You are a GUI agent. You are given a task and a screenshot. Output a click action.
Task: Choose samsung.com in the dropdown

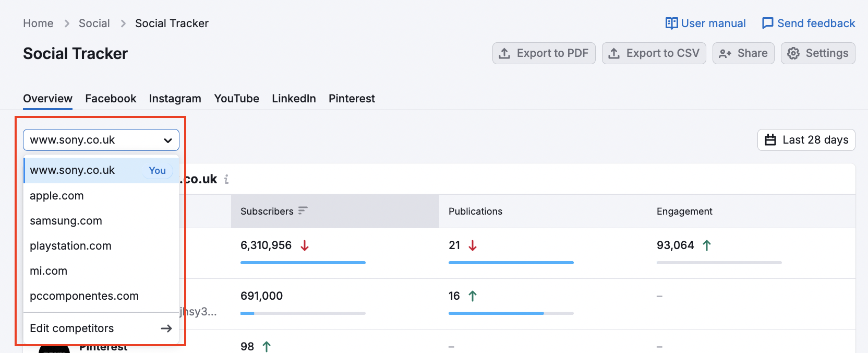pyautogui.click(x=66, y=221)
